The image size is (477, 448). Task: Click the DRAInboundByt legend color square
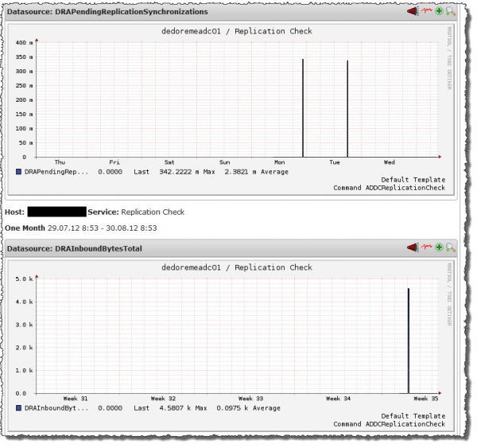(19, 408)
